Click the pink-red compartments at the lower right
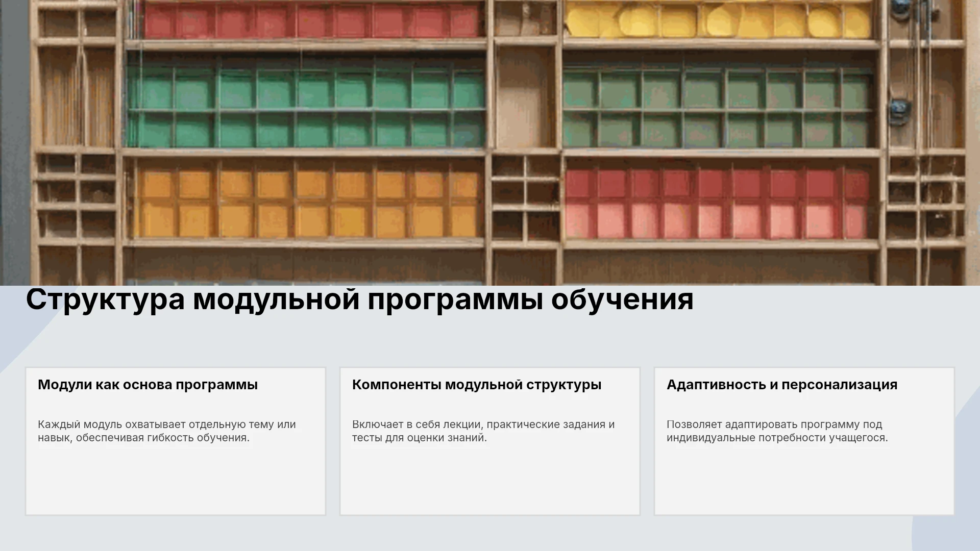This screenshot has width=980, height=551. click(718, 203)
